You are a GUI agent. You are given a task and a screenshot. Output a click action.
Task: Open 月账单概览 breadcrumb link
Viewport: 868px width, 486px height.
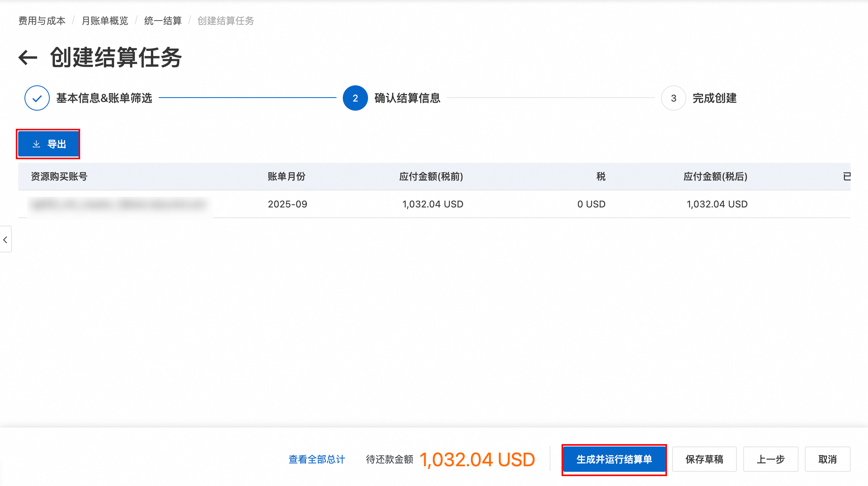(105, 21)
